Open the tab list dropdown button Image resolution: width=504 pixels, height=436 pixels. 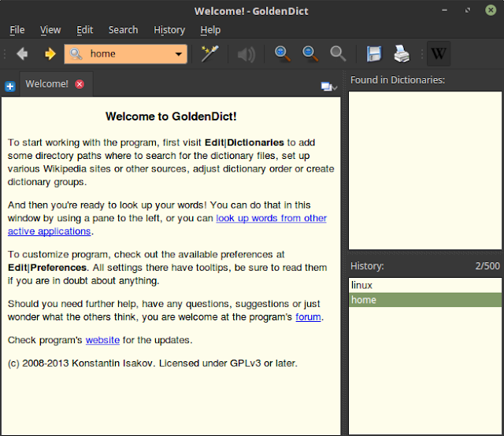pyautogui.click(x=329, y=87)
